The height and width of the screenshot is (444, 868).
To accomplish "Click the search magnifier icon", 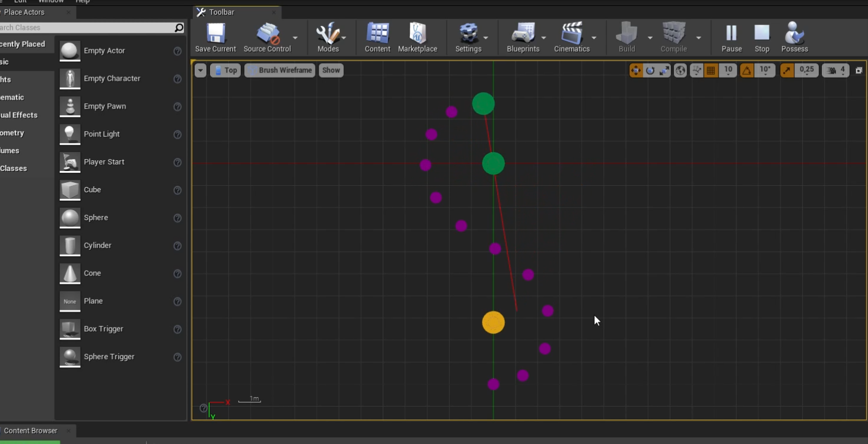I will pos(179,28).
